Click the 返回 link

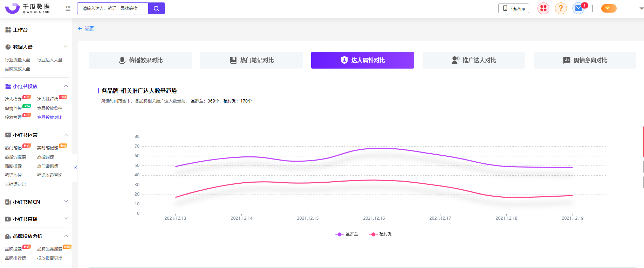click(90, 29)
